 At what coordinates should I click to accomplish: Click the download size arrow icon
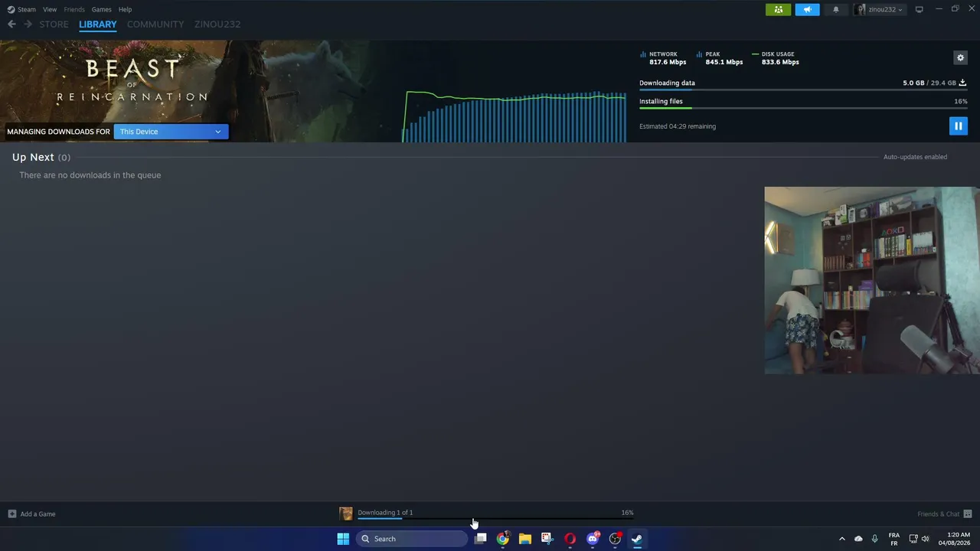point(962,83)
